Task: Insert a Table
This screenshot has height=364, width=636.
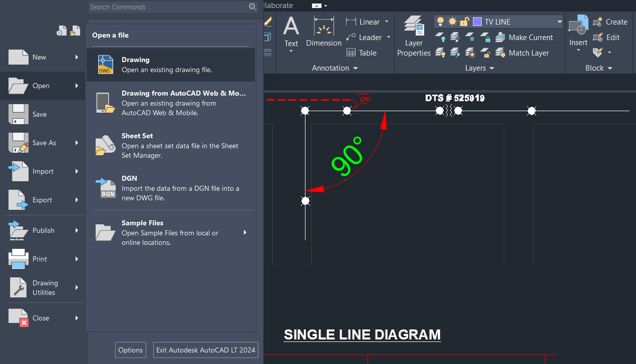Action: [362, 53]
